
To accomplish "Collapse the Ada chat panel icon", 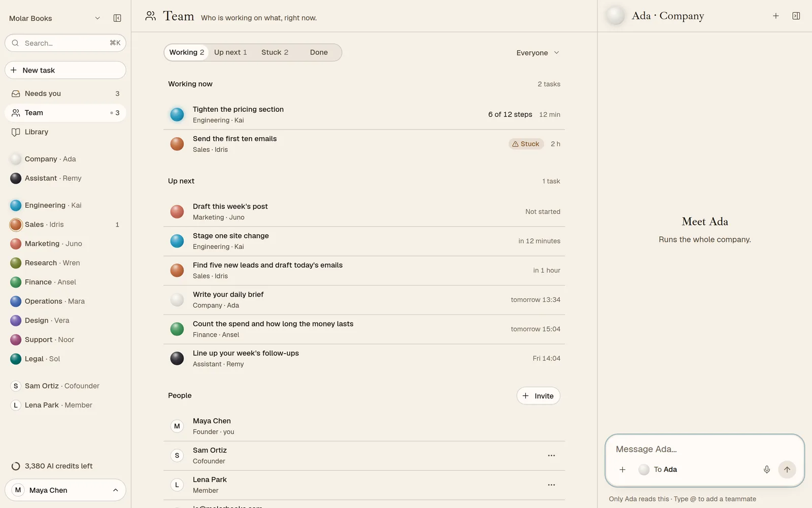I will pos(796,16).
